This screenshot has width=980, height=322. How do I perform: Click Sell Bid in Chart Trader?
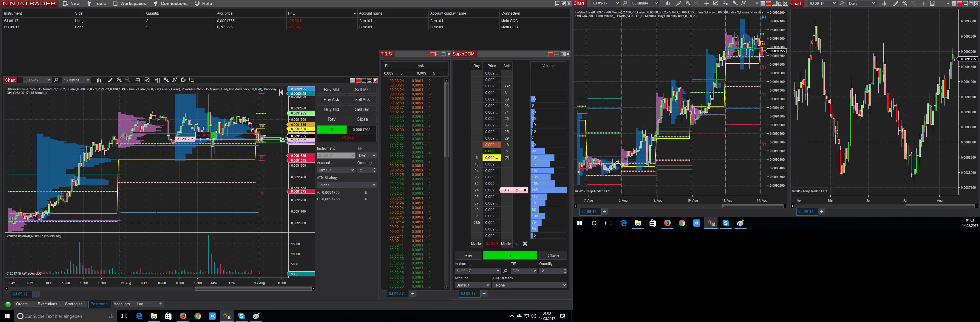[x=362, y=109]
